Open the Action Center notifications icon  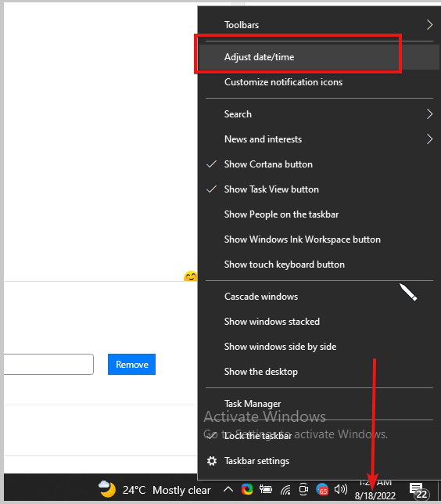[x=419, y=491]
